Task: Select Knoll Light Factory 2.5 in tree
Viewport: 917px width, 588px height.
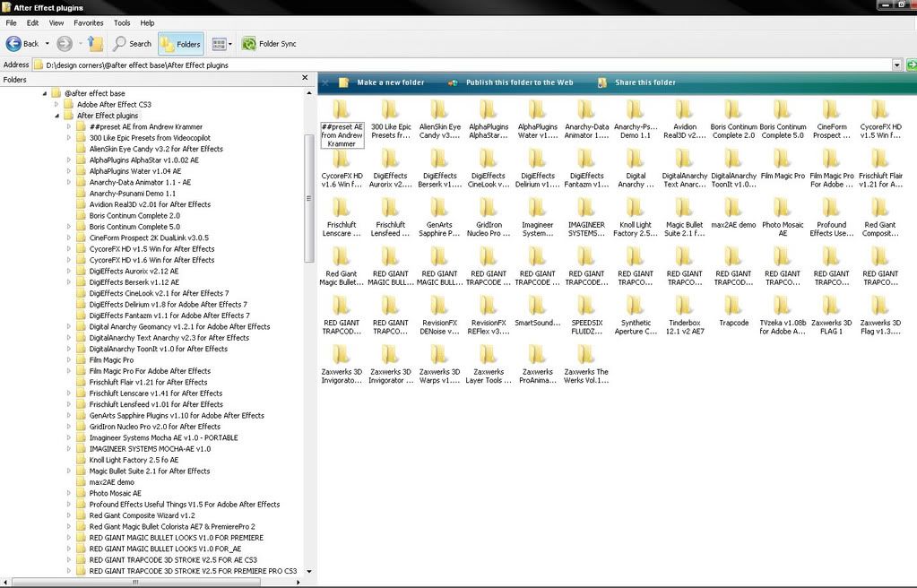Action: coord(134,460)
